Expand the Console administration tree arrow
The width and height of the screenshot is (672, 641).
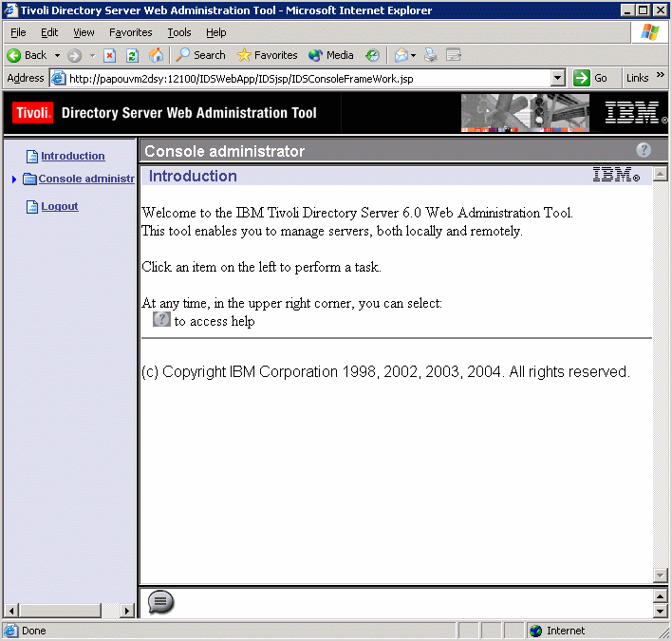[x=13, y=179]
